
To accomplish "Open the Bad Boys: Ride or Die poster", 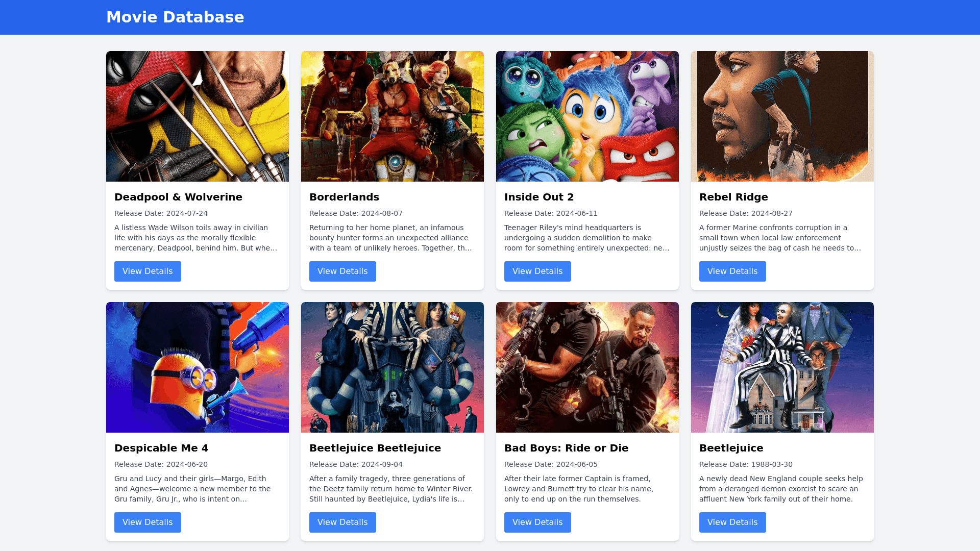I will click(587, 367).
